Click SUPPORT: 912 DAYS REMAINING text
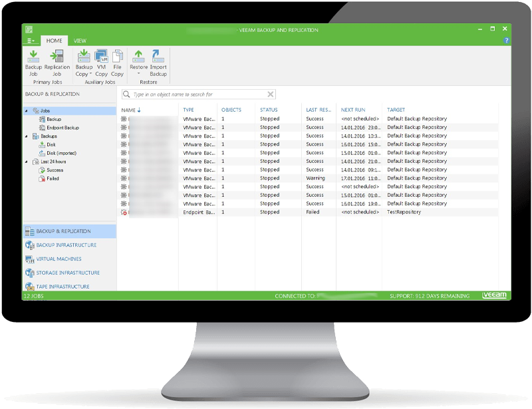Image resolution: width=532 pixels, height=409 pixels. tap(430, 296)
